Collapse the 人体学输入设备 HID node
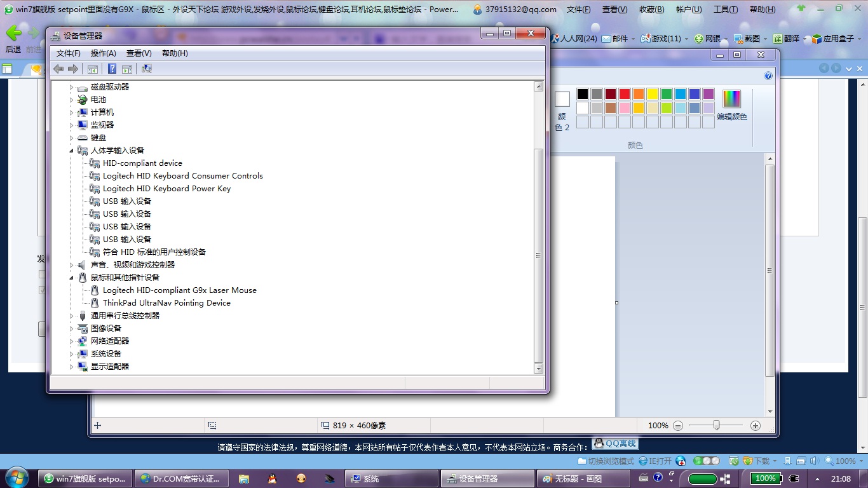The width and height of the screenshot is (868, 488). [x=71, y=151]
